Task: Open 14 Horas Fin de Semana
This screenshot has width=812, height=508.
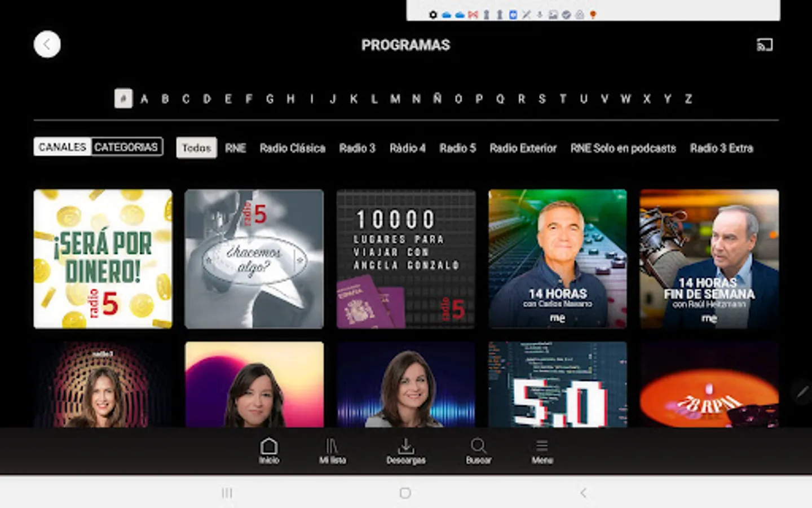Action: [x=709, y=259]
